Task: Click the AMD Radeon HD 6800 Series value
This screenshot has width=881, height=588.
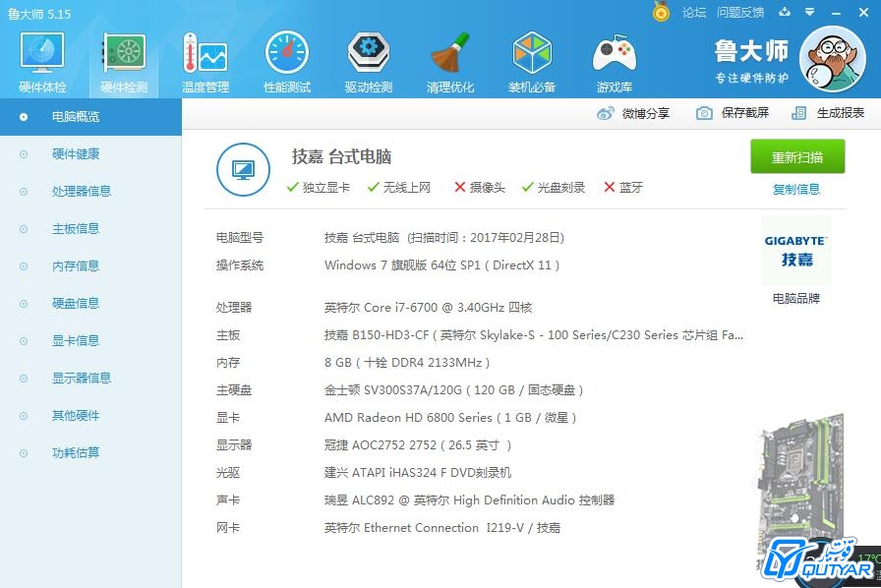Action: [450, 418]
